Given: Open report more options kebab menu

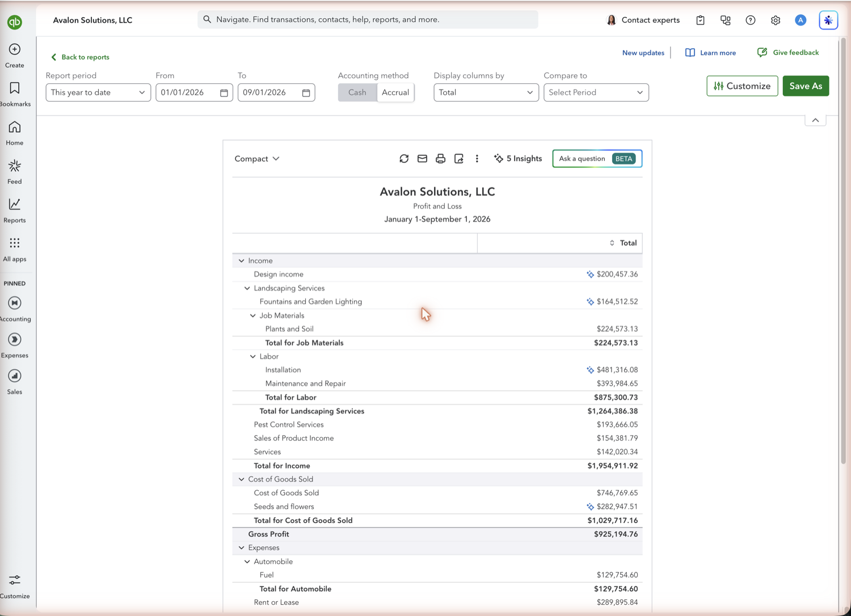Looking at the screenshot, I should tap(477, 159).
